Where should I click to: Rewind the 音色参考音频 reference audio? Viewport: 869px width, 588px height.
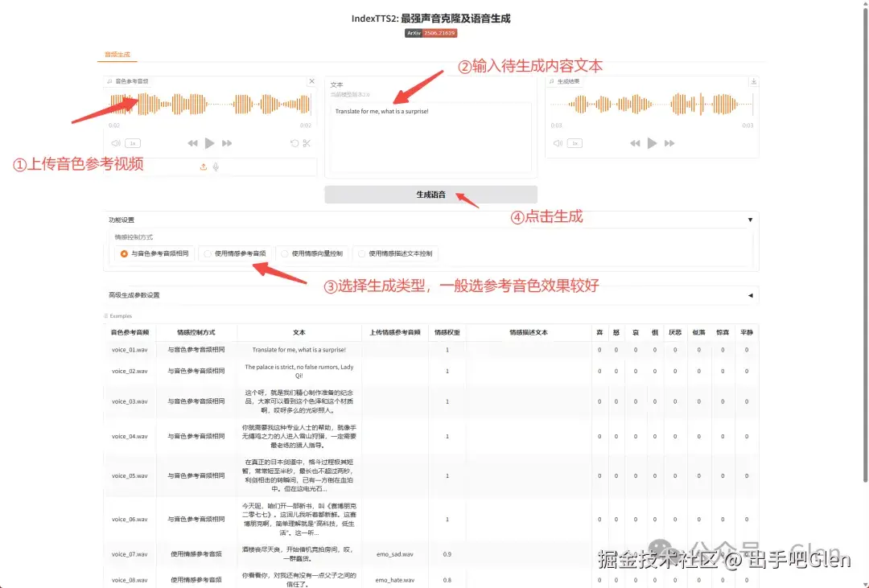pos(192,143)
